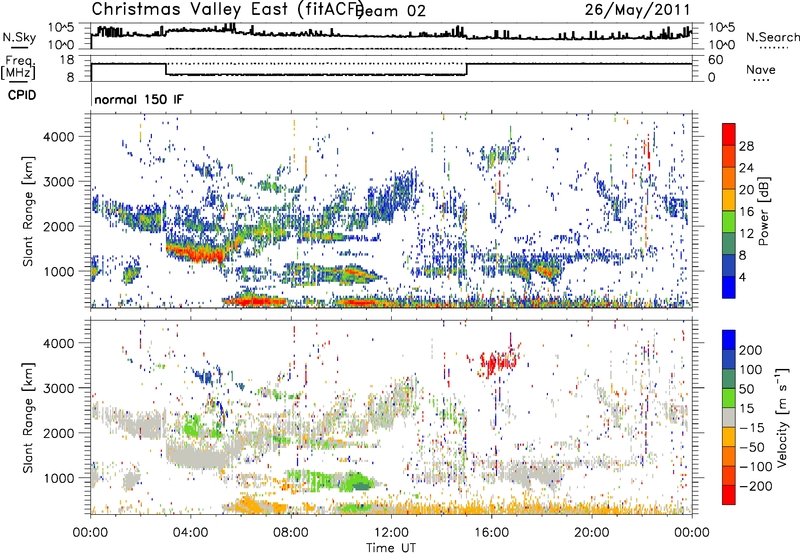This screenshot has height=554, width=800.
Task: Click the 04:00 time tick label
Action: point(190,533)
